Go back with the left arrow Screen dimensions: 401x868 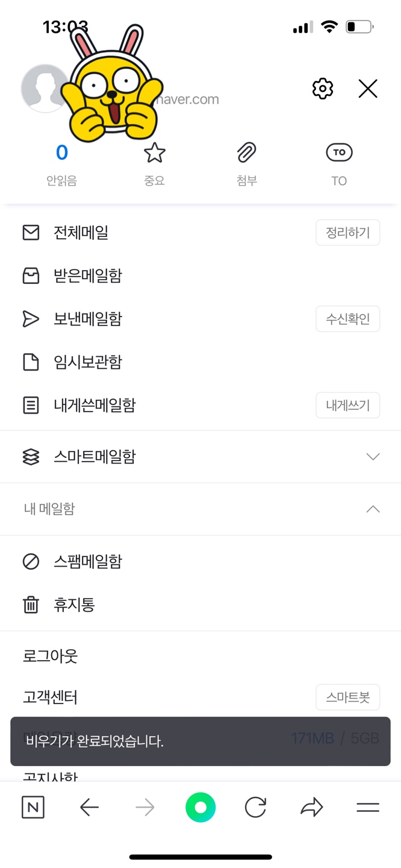tap(89, 808)
